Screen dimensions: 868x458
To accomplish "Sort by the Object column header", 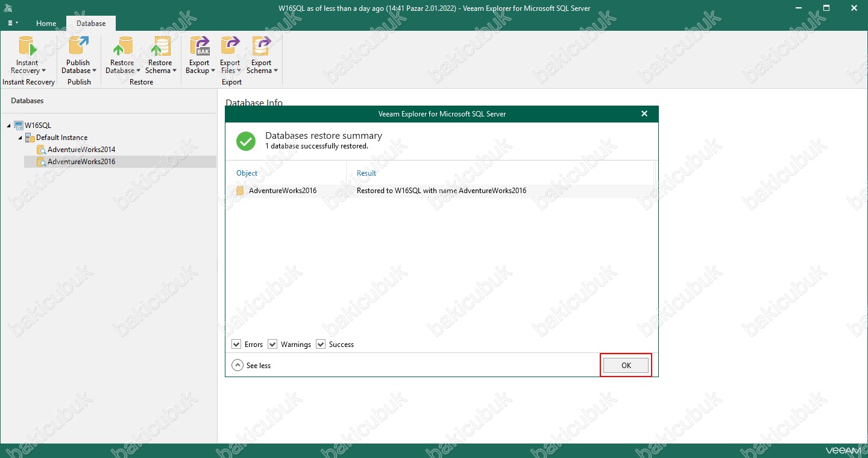I will tap(247, 173).
